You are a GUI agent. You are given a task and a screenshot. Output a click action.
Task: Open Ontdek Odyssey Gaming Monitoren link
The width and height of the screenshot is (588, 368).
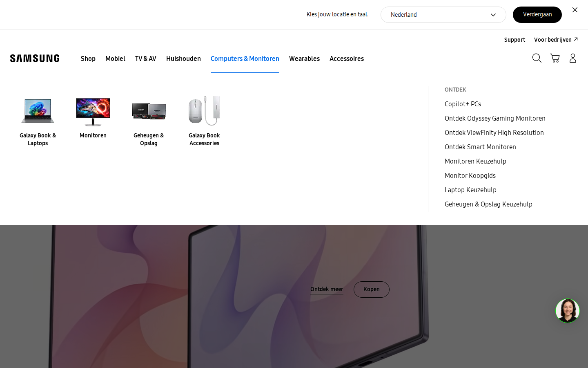click(x=495, y=118)
